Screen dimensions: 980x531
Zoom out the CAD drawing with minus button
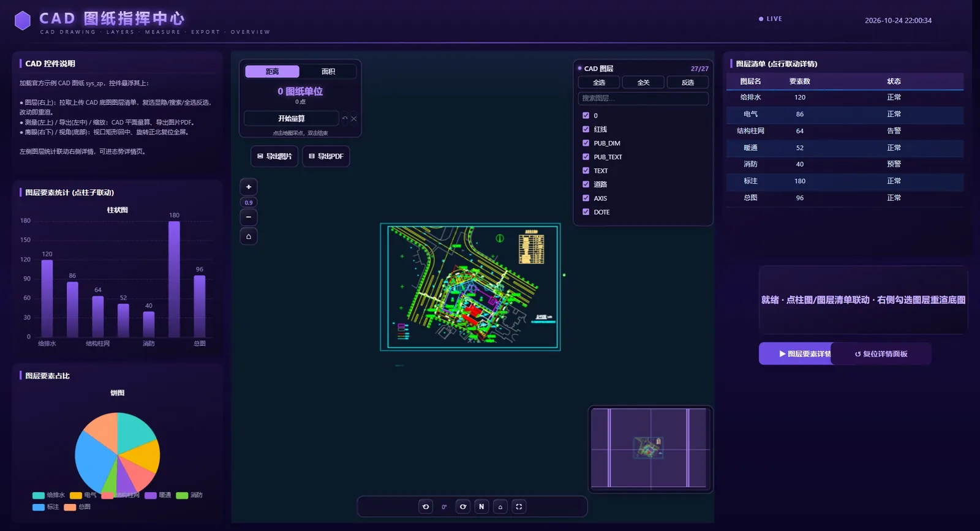249,217
